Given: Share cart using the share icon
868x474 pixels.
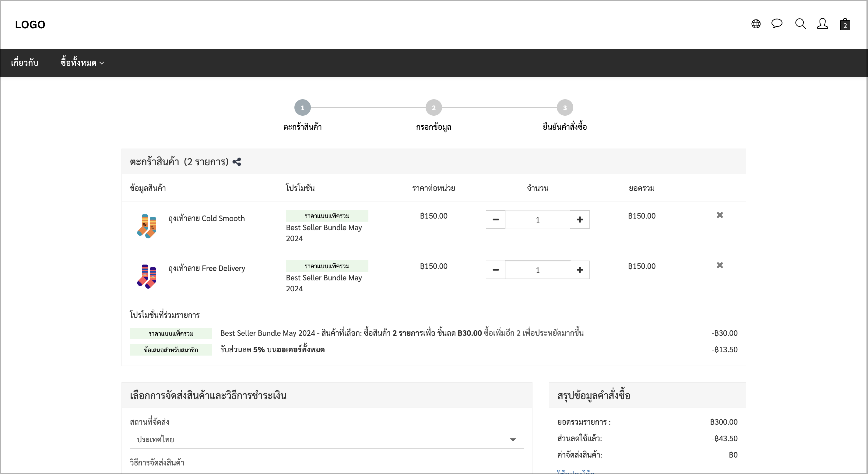Looking at the screenshot, I should (237, 162).
